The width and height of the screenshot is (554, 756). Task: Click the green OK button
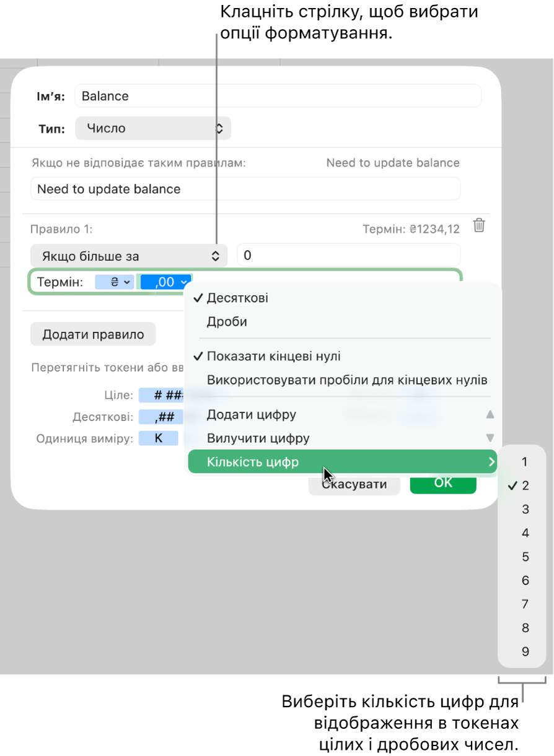pos(443,483)
